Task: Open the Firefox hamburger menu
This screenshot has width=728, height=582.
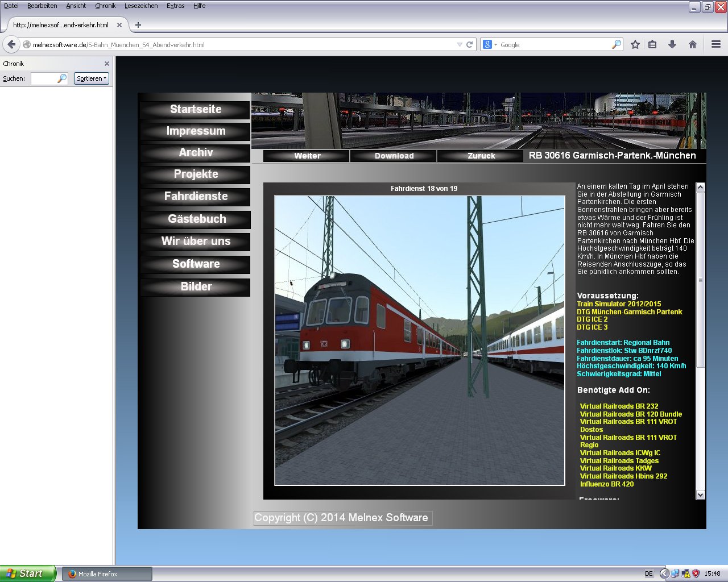Action: (x=716, y=44)
